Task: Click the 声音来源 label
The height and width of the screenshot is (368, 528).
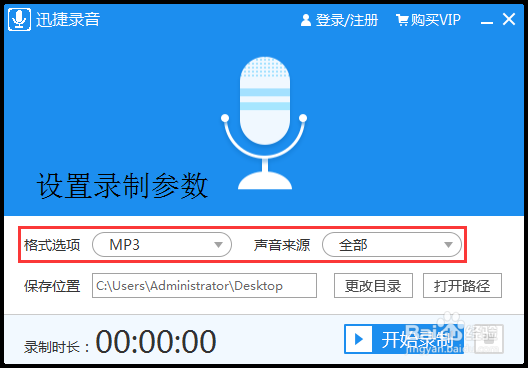Action: coord(282,245)
